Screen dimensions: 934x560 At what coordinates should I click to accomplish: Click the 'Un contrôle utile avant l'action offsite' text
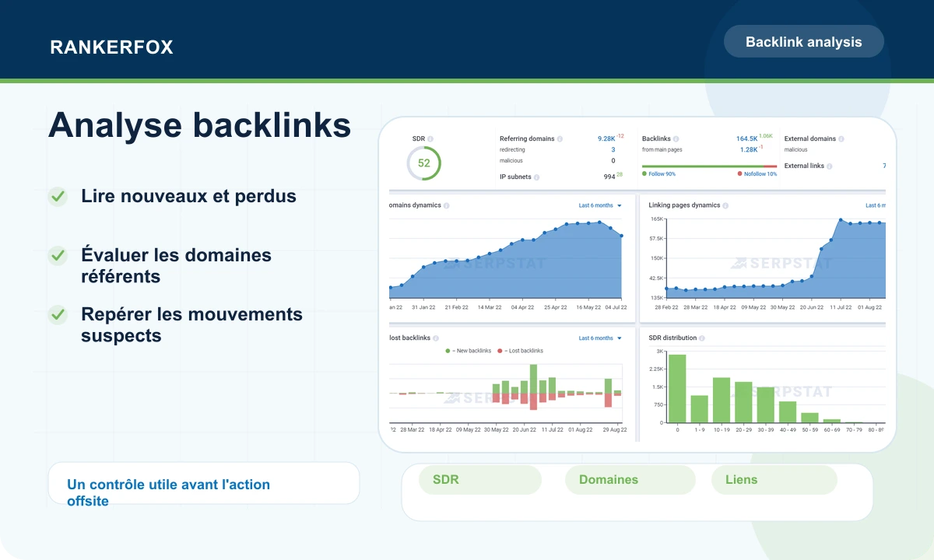[169, 492]
